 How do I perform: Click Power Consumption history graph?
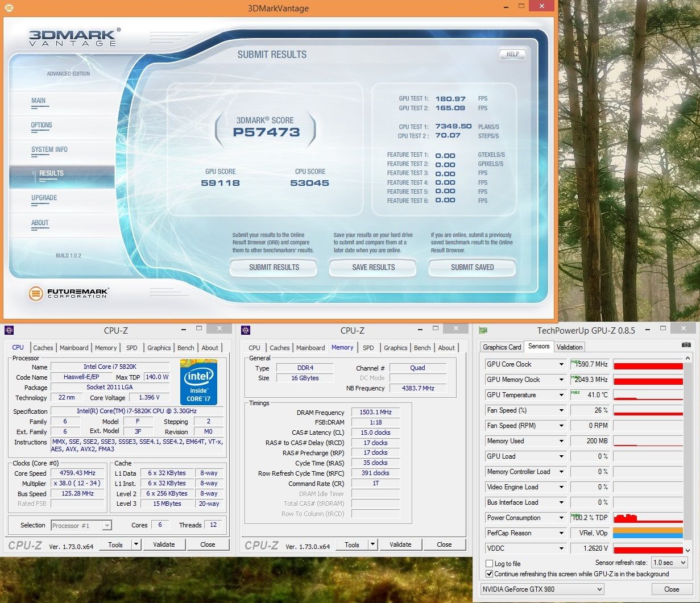click(648, 518)
